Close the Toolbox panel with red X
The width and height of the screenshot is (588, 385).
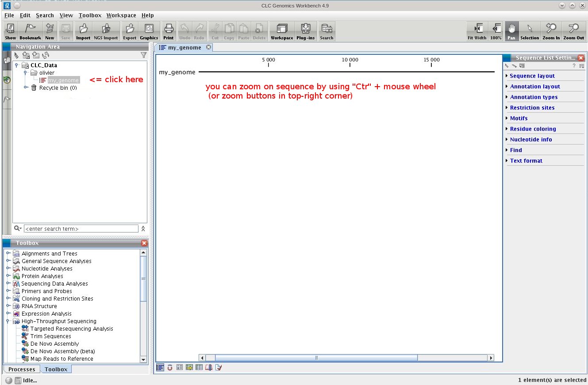pos(144,243)
